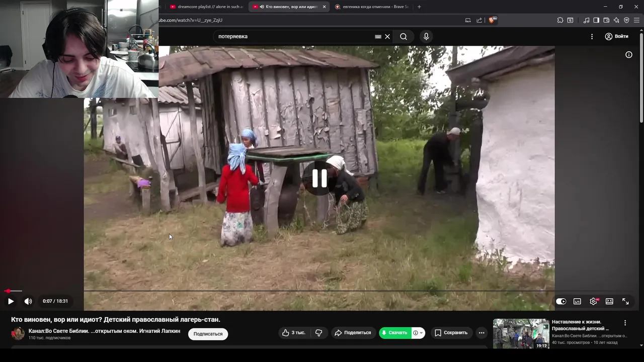644x362 pixels.
Task: Turn on subtitles with the captions icon
Action: (577, 301)
